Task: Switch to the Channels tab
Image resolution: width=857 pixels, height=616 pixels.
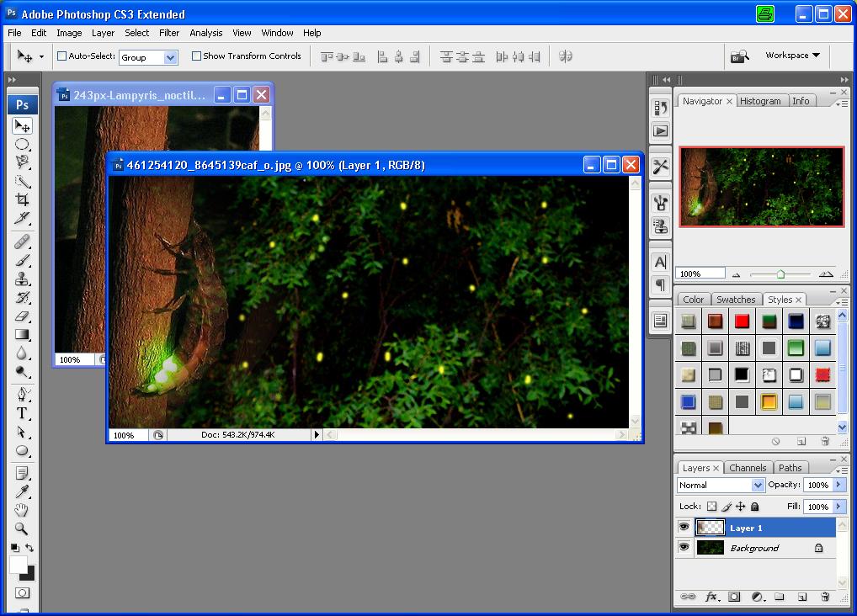Action: 748,468
